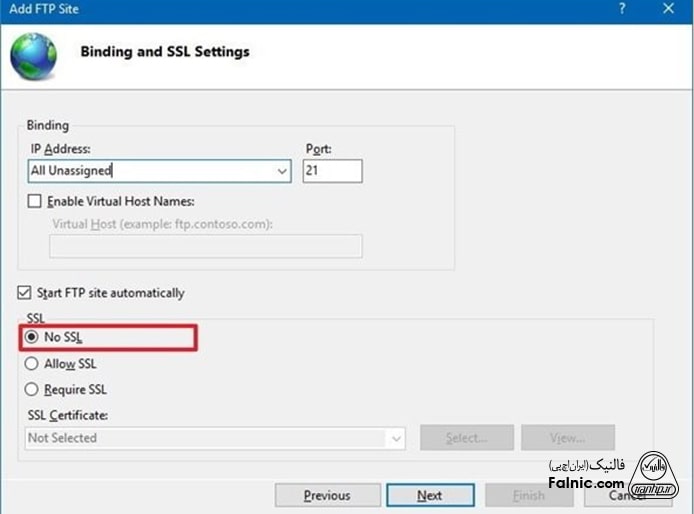Click the Finish button
The height and width of the screenshot is (514, 694).
click(x=529, y=495)
